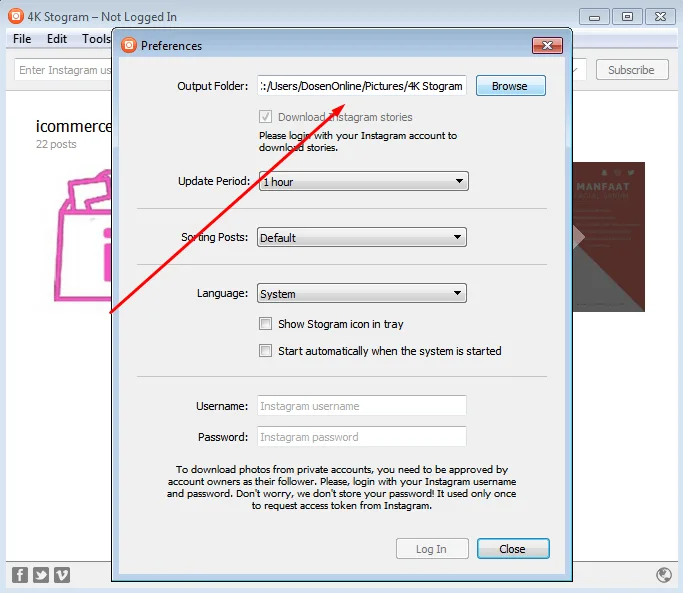Open the Sorting Posts dropdown

(362, 237)
